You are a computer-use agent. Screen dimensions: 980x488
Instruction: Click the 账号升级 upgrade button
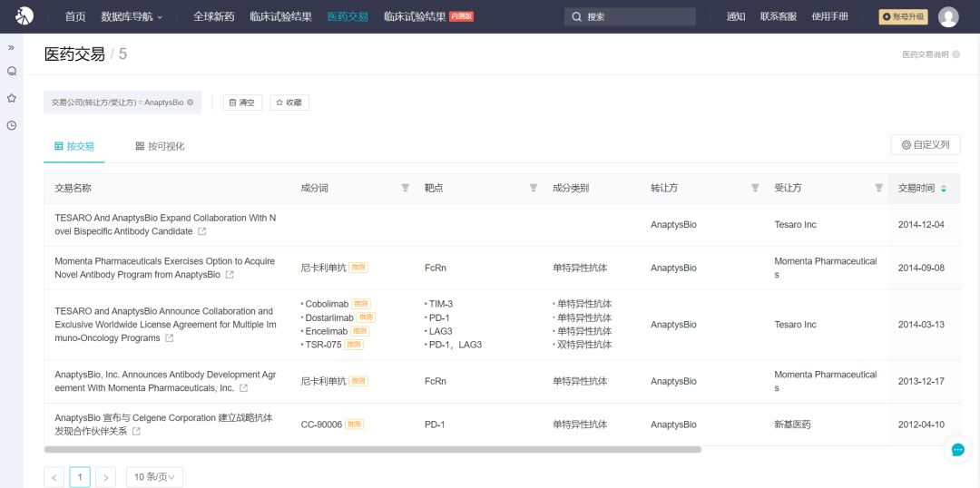click(903, 17)
